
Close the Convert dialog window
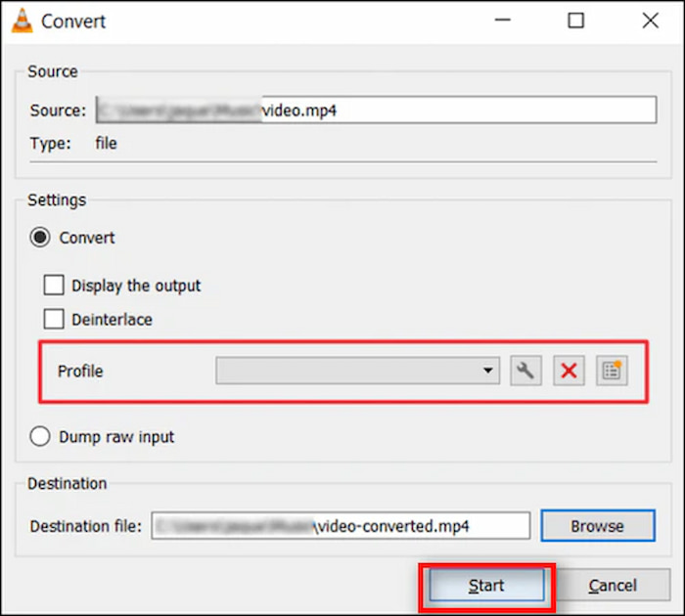tap(649, 21)
